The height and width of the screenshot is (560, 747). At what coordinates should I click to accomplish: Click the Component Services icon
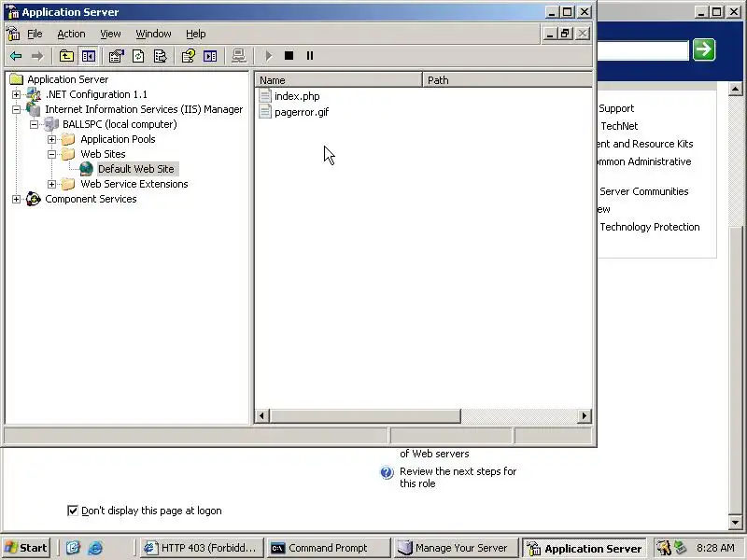pyautogui.click(x=34, y=199)
